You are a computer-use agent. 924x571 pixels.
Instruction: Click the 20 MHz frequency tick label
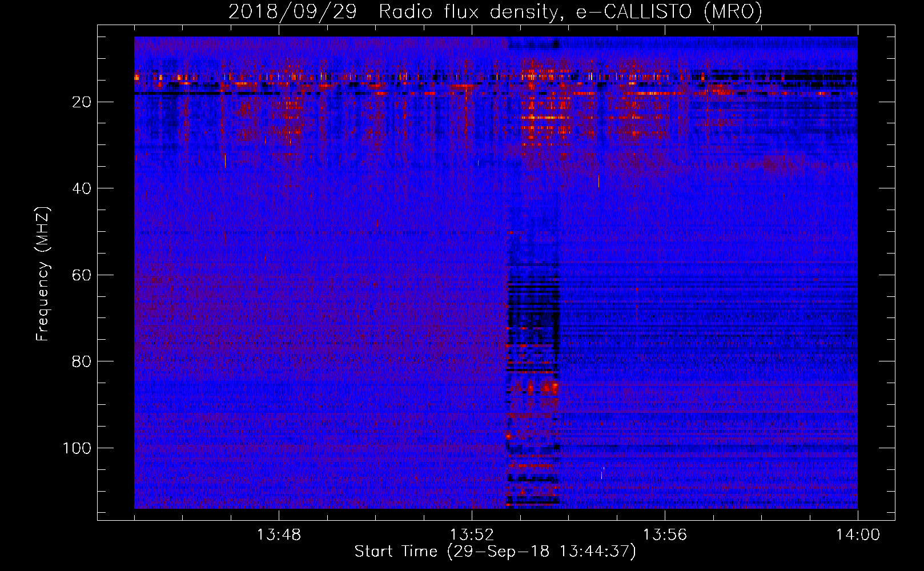tap(82, 102)
